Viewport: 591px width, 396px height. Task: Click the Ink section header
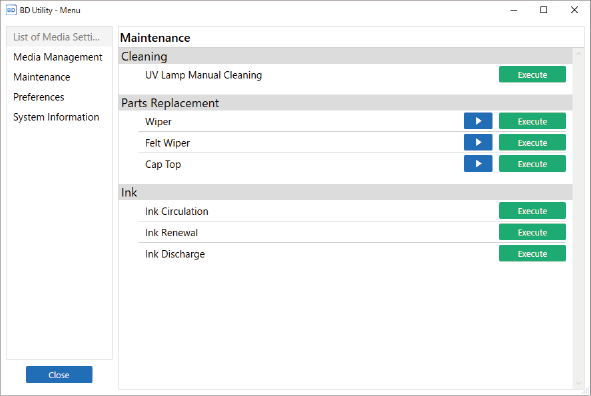tap(345, 192)
